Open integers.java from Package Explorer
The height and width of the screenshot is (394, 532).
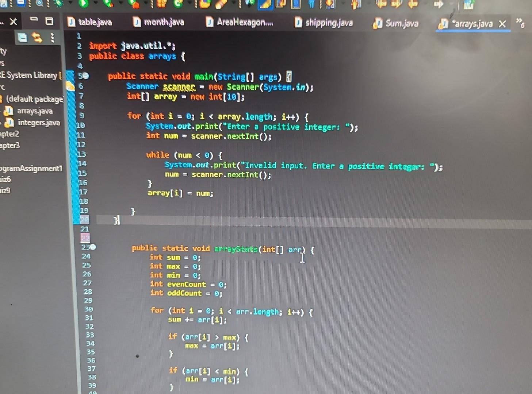point(39,123)
